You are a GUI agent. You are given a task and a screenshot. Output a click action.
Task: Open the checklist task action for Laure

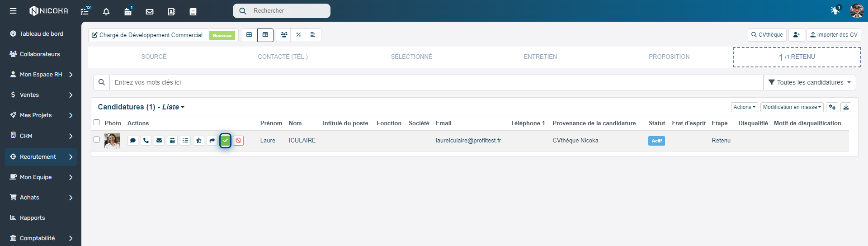point(185,141)
